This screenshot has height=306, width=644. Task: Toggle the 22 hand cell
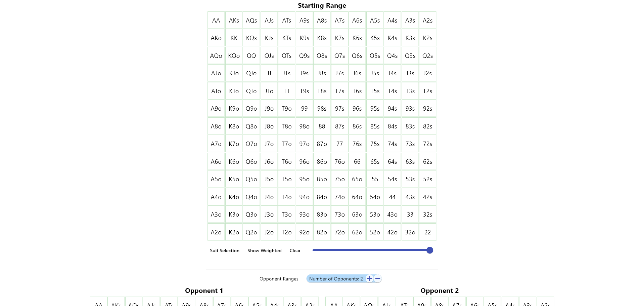(427, 232)
